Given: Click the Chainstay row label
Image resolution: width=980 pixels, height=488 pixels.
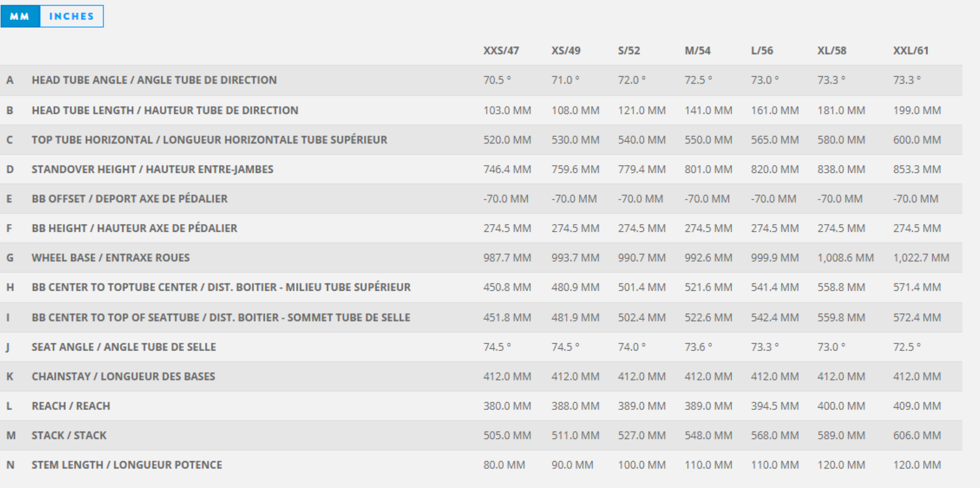Looking at the screenshot, I should click(123, 377).
